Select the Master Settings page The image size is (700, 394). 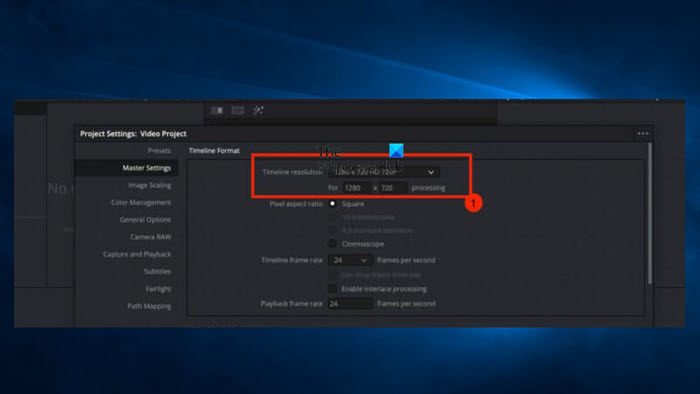pos(146,168)
